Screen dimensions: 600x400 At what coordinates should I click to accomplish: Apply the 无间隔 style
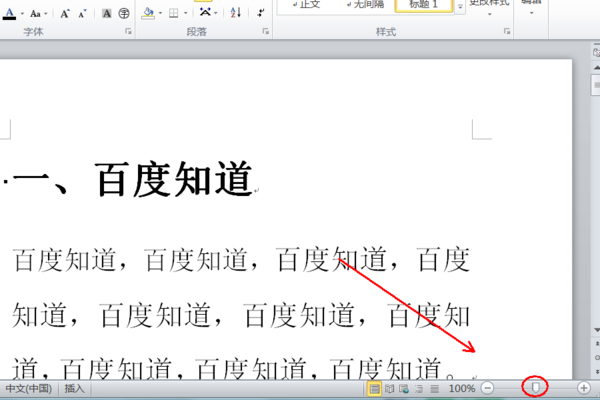pos(365,5)
